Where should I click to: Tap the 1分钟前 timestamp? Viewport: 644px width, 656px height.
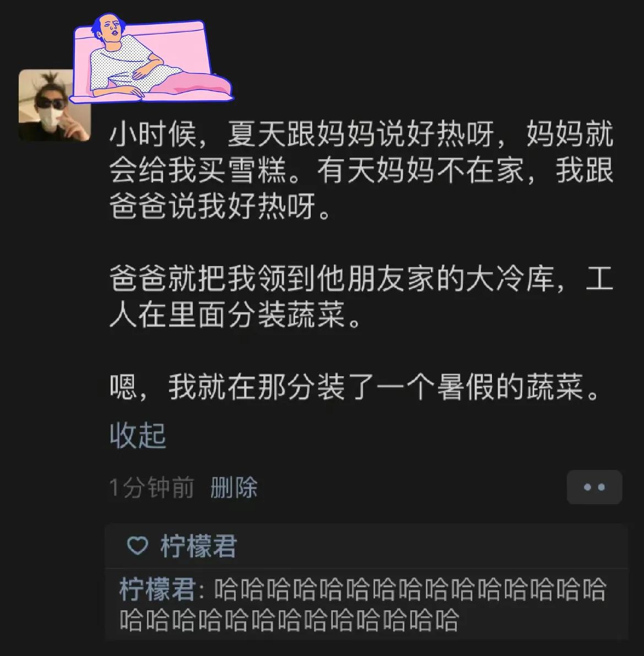coord(151,487)
